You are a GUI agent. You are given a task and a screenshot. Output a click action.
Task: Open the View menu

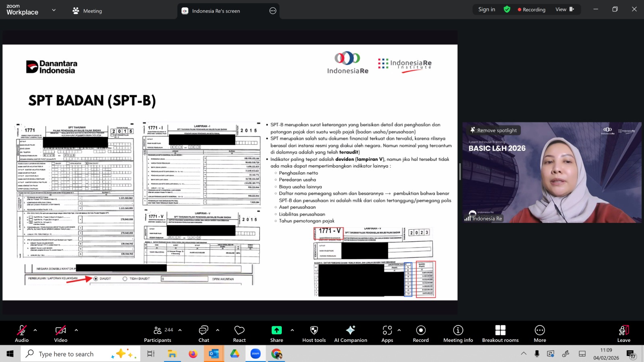(x=564, y=9)
